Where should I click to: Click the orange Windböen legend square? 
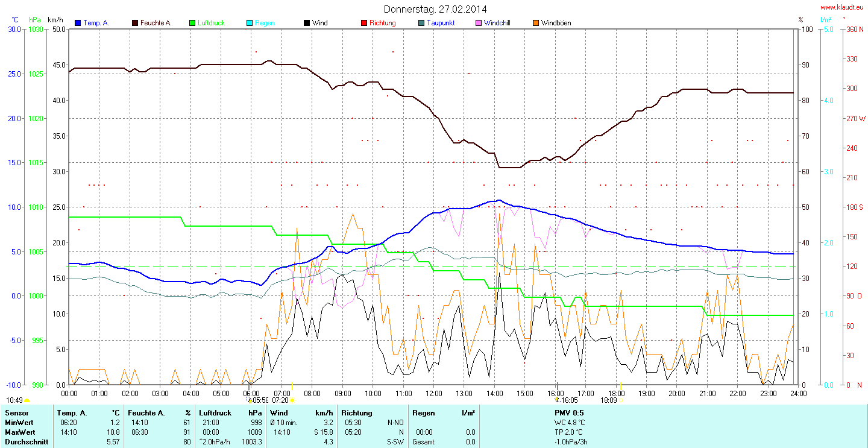pos(536,23)
